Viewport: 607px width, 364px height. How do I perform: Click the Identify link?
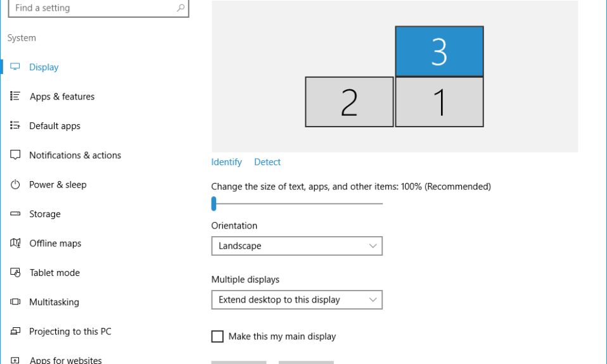226,162
